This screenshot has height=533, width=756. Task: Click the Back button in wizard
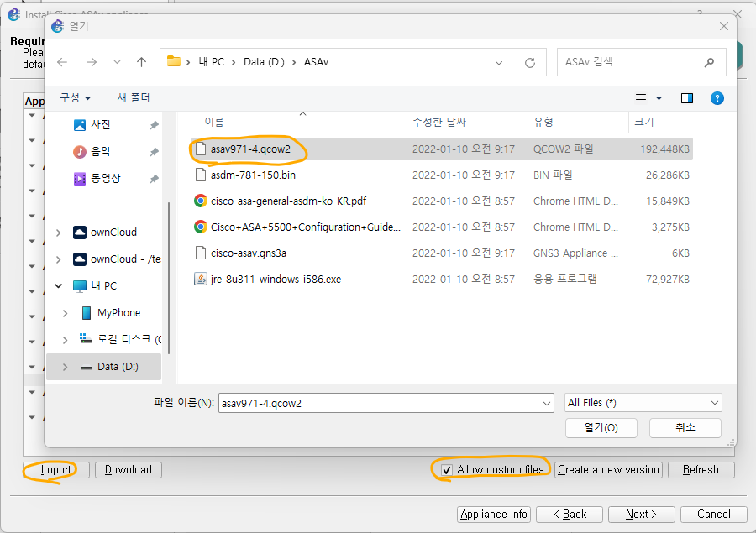[x=570, y=515]
